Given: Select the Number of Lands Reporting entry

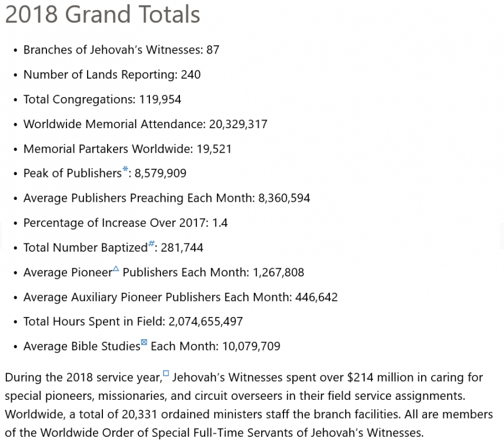Looking at the screenshot, I should pyautogui.click(x=112, y=75).
